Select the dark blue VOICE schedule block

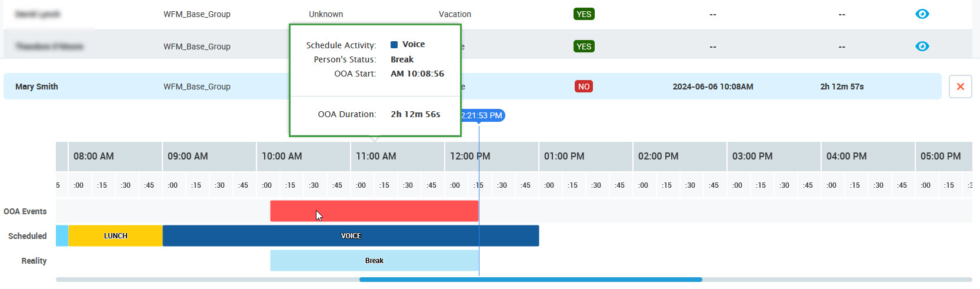click(351, 236)
